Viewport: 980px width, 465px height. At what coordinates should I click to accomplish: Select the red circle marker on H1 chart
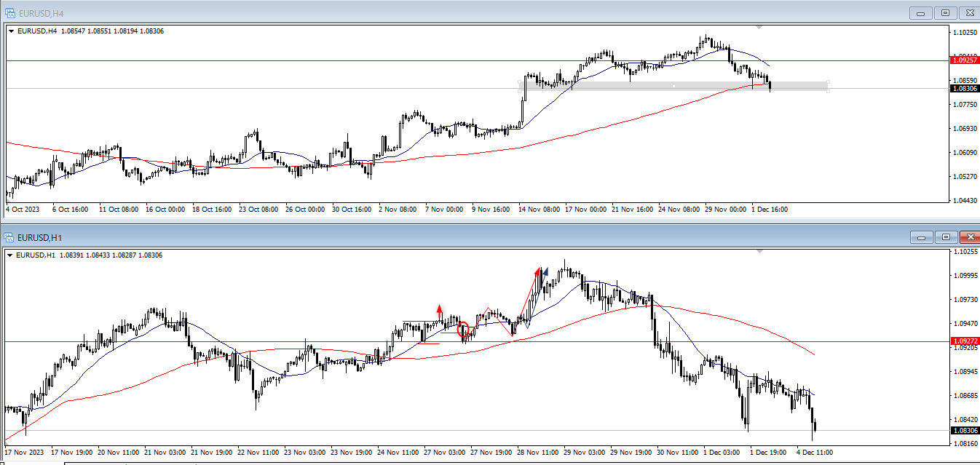click(463, 330)
